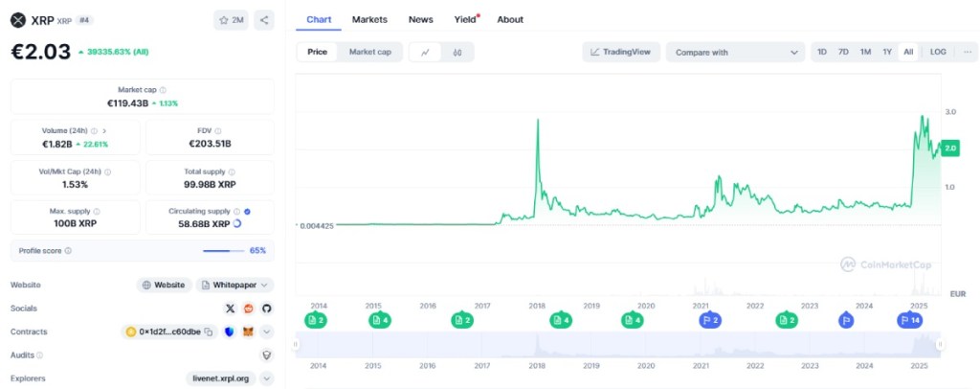The image size is (980, 389).
Task: Open the News tab
Action: tap(420, 19)
